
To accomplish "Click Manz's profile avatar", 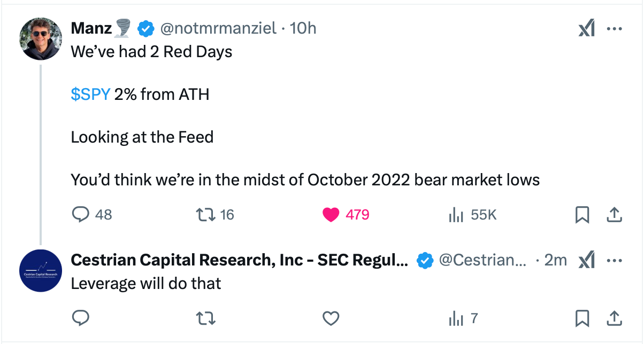I will 40,39.
